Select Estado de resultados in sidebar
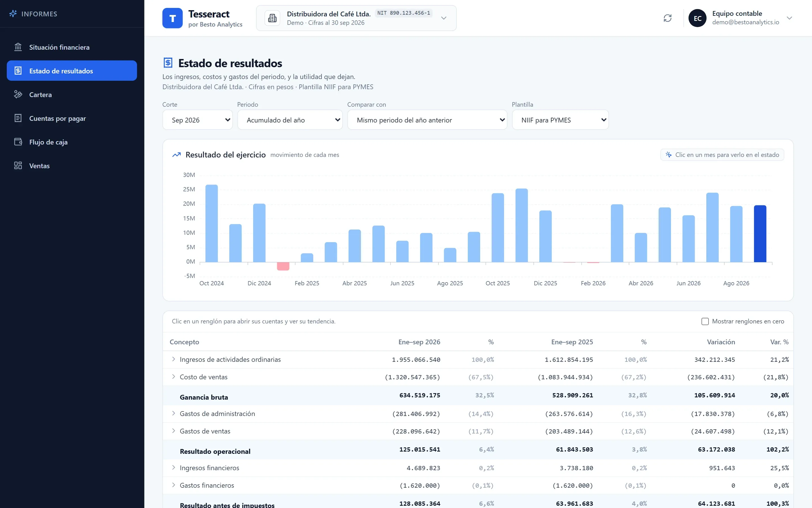The image size is (812, 508). tap(72, 71)
